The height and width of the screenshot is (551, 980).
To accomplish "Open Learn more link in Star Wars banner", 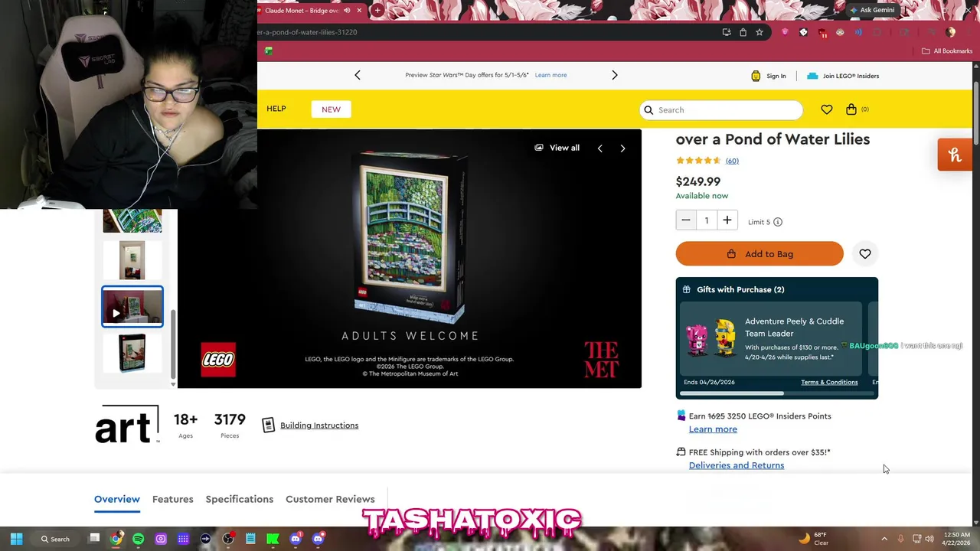I will click(x=550, y=75).
